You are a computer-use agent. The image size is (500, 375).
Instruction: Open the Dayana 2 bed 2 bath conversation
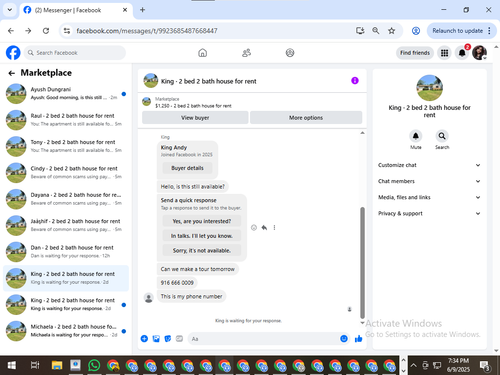tap(66, 199)
